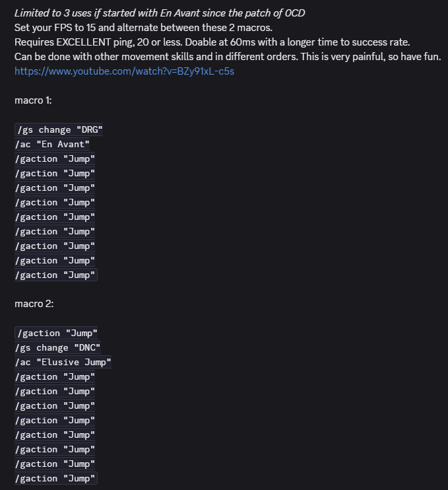Screen dimensions: 448x490
Task: Click the "macro 2:" heading text
Action: pyautogui.click(x=34, y=304)
